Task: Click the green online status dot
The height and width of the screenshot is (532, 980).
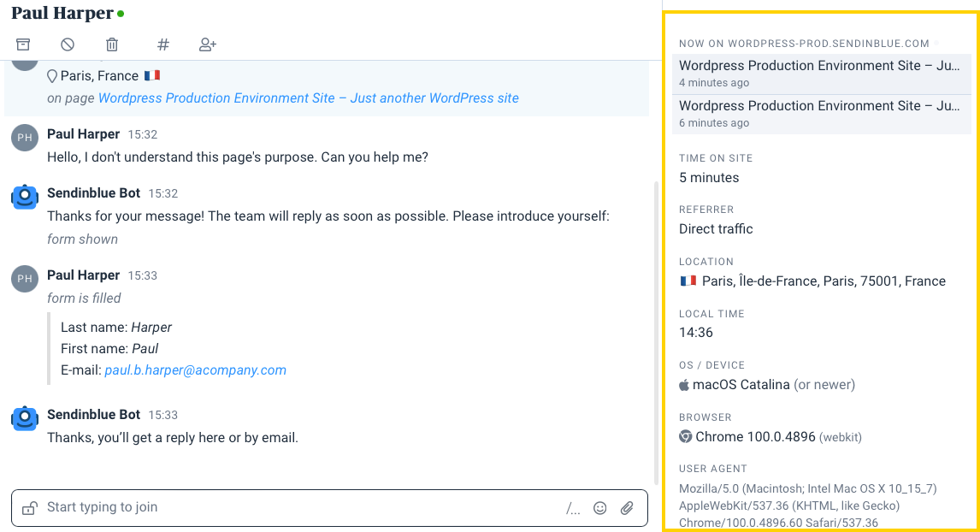Action: click(x=121, y=13)
